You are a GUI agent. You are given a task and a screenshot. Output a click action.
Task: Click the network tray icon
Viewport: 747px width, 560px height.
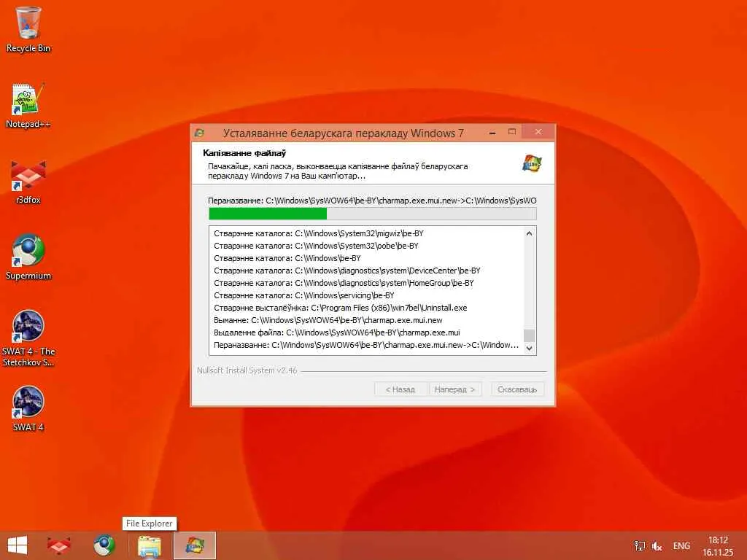pyautogui.click(x=639, y=545)
